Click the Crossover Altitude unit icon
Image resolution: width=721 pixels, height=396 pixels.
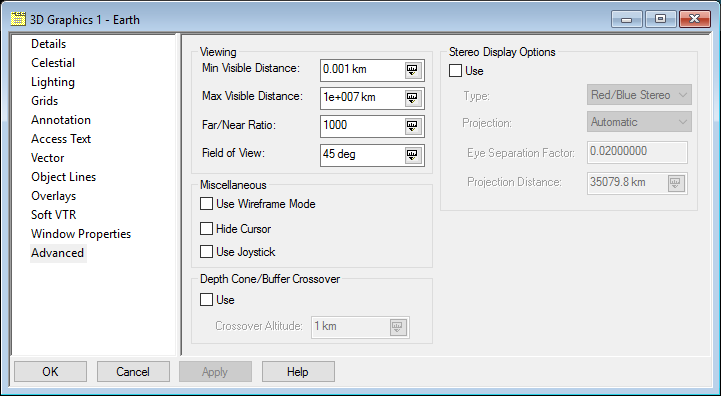397,327
